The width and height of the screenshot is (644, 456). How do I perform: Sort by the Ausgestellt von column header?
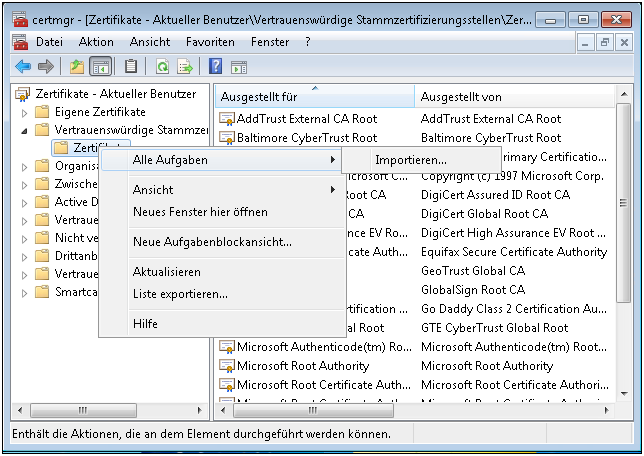[x=515, y=97]
